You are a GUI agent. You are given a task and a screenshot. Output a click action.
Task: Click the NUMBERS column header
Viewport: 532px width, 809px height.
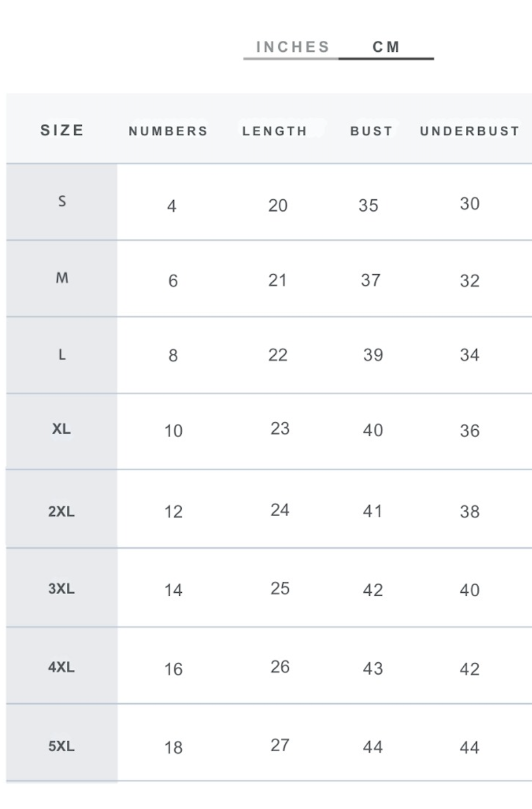click(x=168, y=131)
